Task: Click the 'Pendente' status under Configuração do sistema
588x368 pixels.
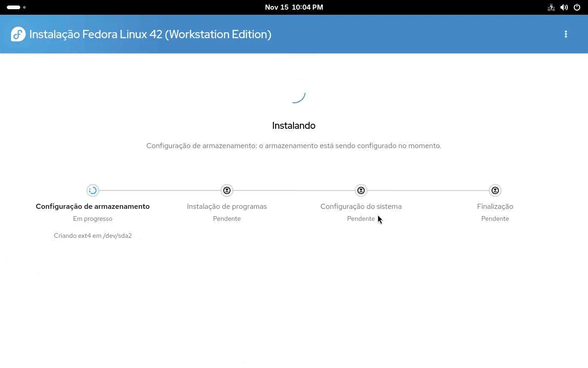Action: coord(361,219)
